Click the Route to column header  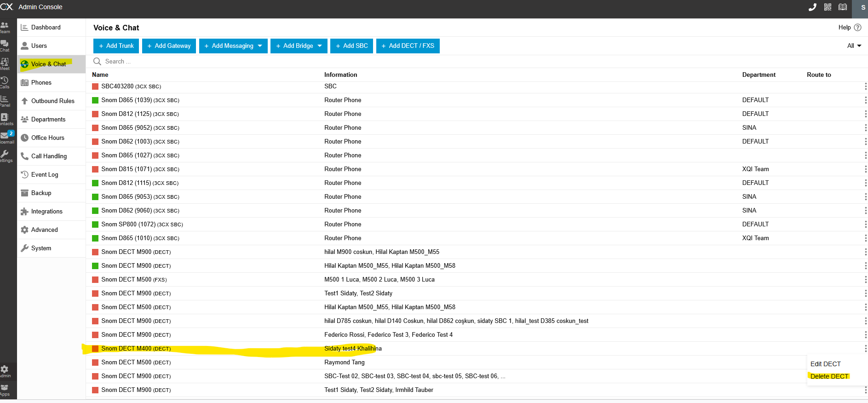[x=819, y=75]
